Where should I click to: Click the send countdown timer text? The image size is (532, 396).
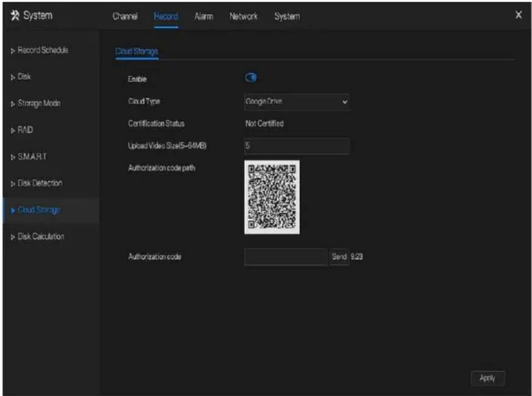coord(357,257)
